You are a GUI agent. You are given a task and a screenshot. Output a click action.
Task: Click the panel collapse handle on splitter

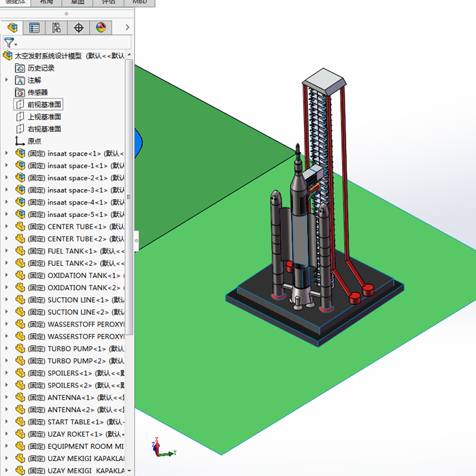pyautogui.click(x=136, y=241)
